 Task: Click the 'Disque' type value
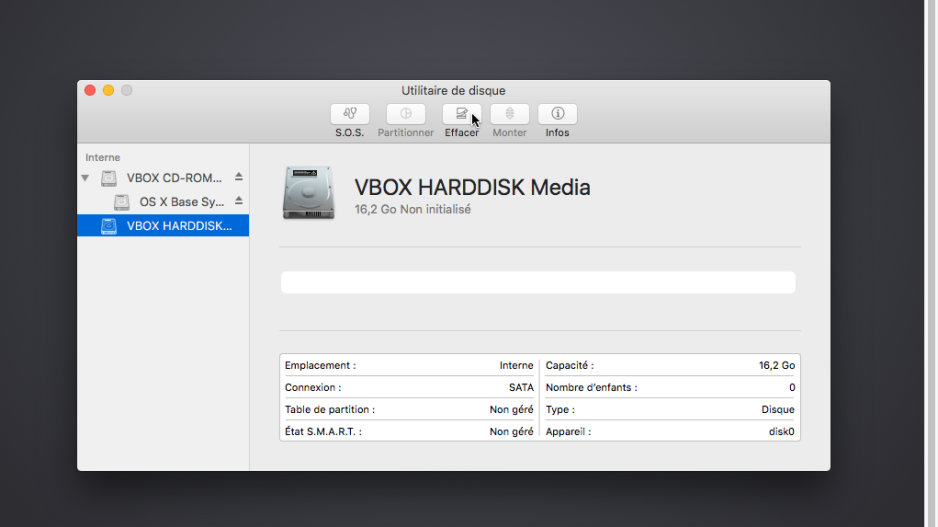[778, 409]
